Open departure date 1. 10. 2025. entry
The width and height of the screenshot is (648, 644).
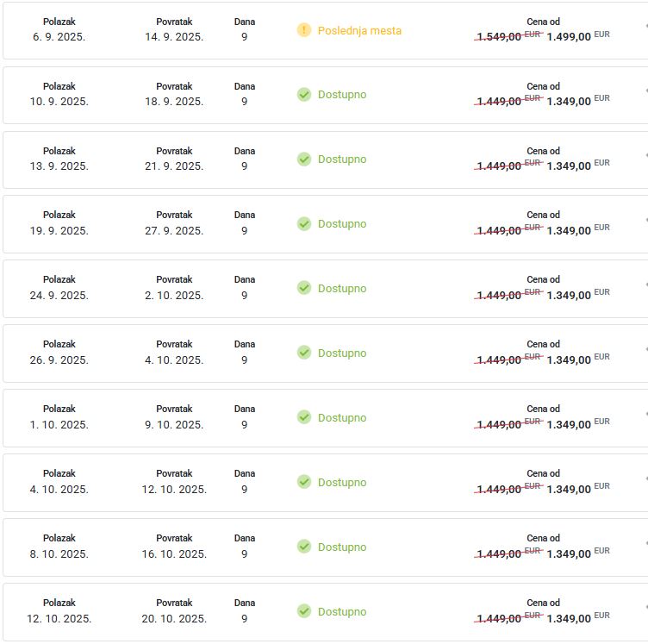click(59, 424)
